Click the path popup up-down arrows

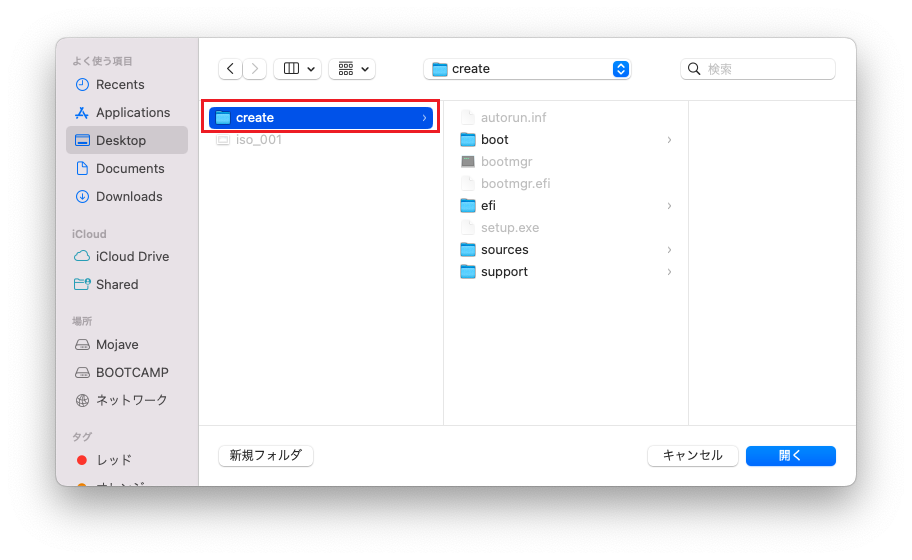(x=621, y=69)
